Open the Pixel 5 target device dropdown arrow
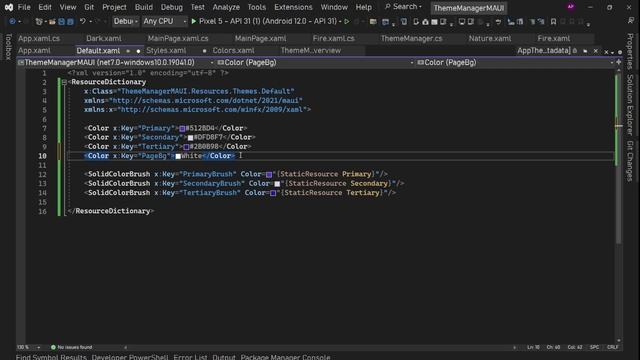This screenshot has height=360, width=640. (340, 21)
